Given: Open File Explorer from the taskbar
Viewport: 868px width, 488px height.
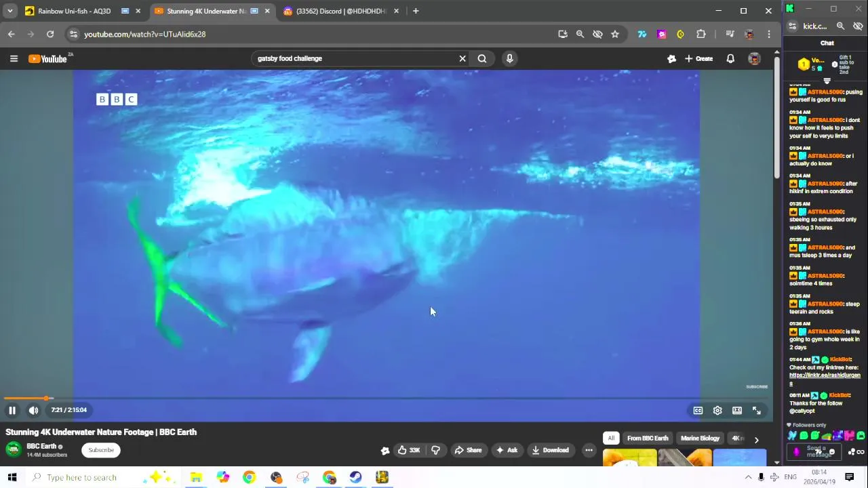Looking at the screenshot, I should click(196, 477).
